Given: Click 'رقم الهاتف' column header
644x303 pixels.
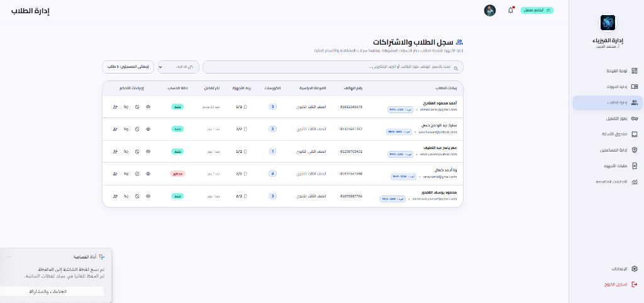Looking at the screenshot, I should [x=353, y=88].
